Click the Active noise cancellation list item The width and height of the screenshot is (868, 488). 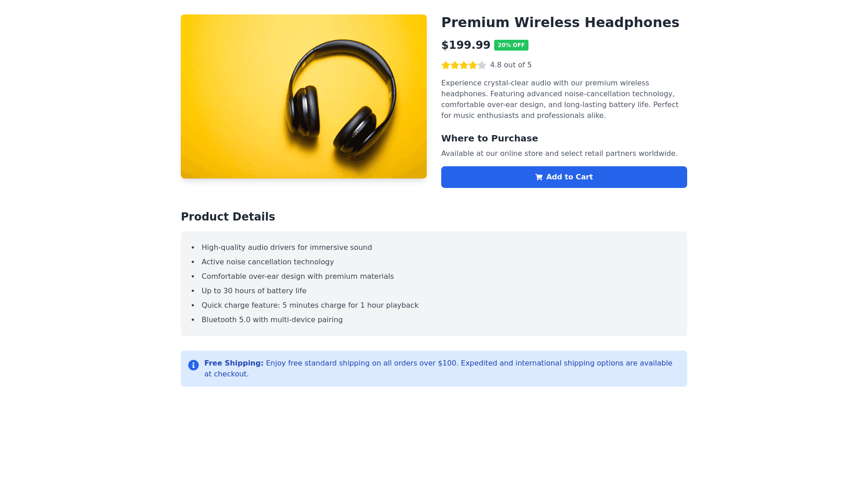pyautogui.click(x=268, y=262)
